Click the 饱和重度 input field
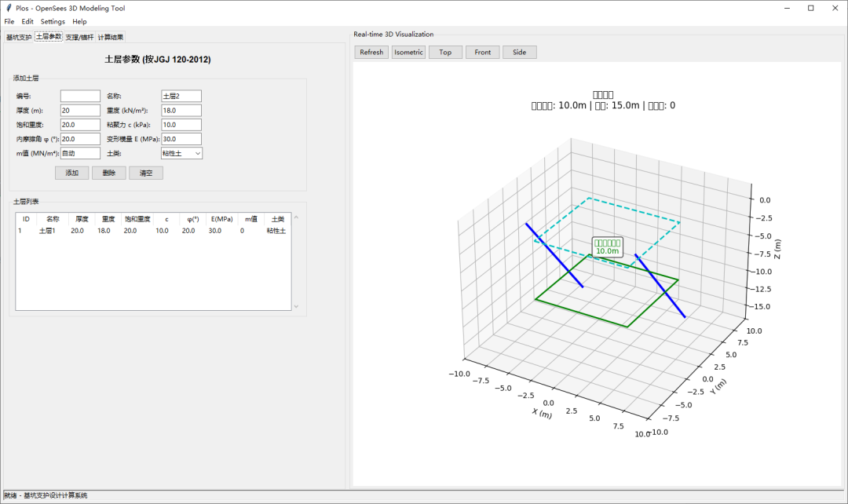The image size is (848, 504). tap(80, 125)
